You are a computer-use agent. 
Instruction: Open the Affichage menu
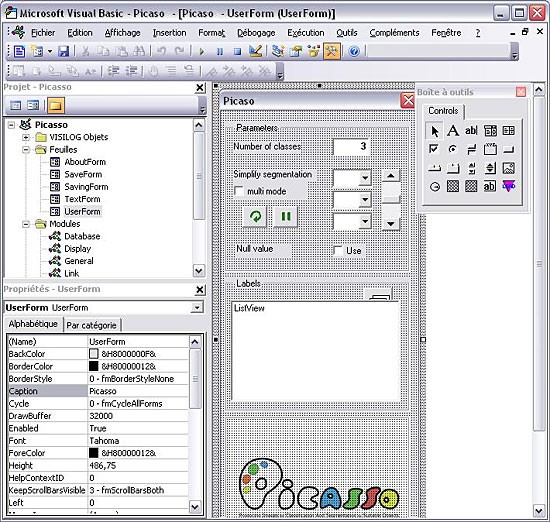[x=122, y=33]
